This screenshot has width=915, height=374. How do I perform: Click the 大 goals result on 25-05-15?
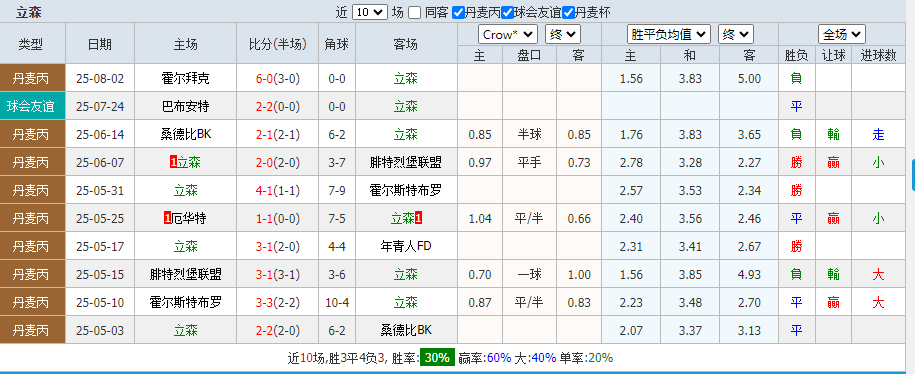878,274
